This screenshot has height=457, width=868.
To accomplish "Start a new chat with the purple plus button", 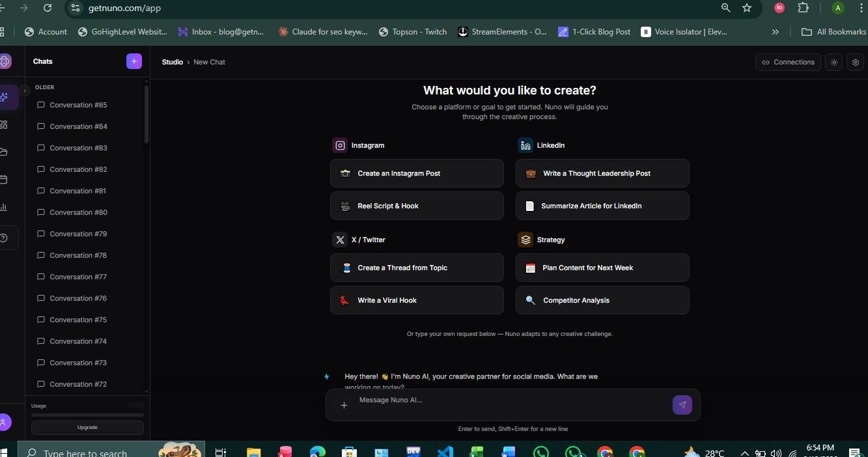I will [133, 61].
